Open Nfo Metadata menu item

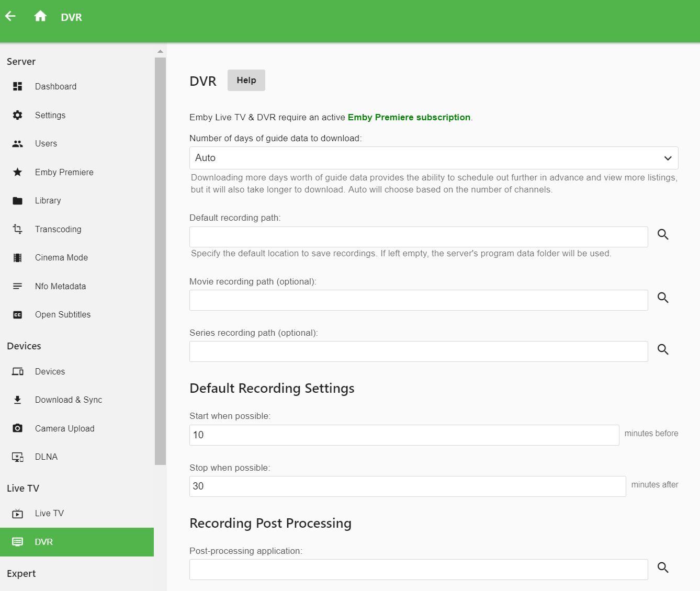pos(77,286)
